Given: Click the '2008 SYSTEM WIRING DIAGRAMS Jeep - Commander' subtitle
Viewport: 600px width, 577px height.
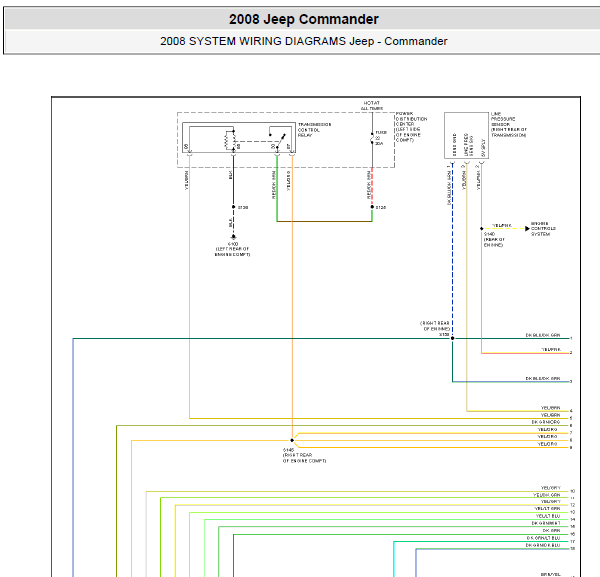Looking at the screenshot, I should [303, 41].
